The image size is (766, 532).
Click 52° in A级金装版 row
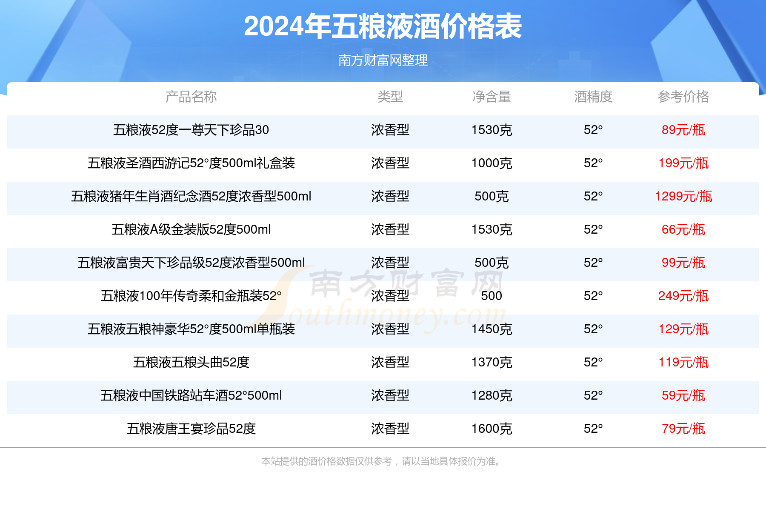click(x=593, y=229)
